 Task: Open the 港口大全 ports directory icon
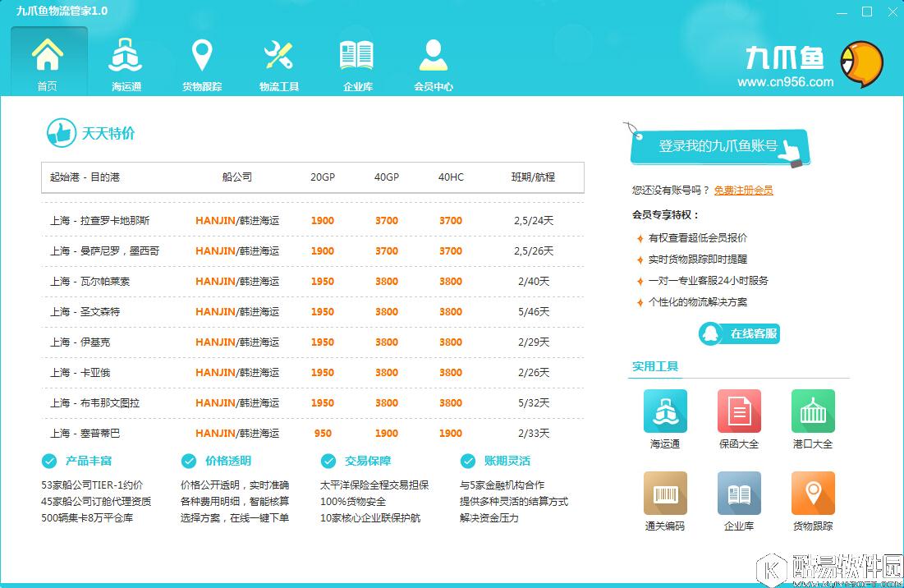[x=811, y=412]
